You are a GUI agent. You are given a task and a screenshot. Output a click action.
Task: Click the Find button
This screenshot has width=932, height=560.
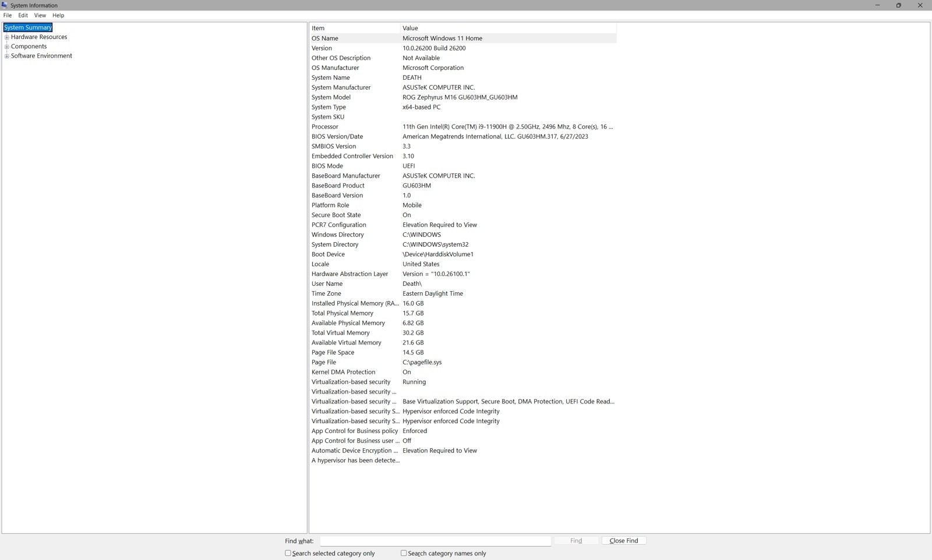click(x=576, y=541)
